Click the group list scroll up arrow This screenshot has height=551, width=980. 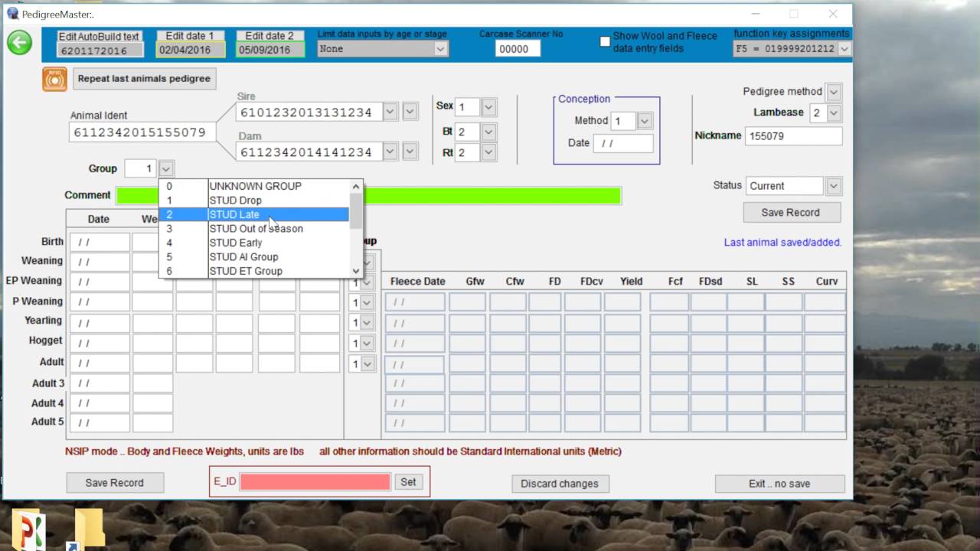click(x=356, y=186)
